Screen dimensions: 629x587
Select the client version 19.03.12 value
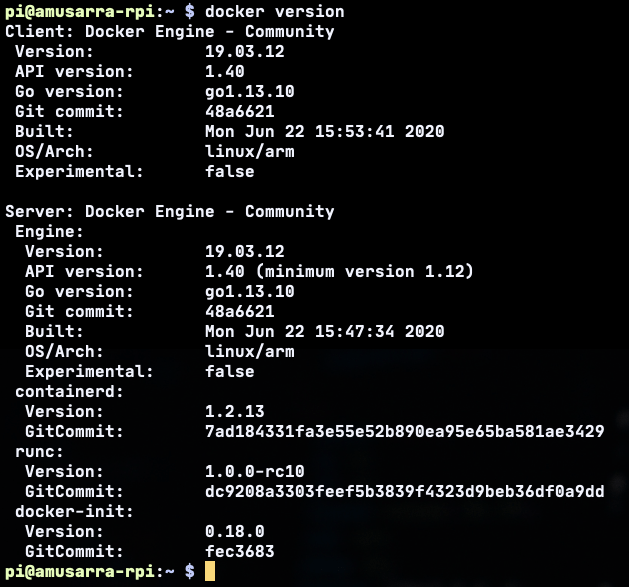[245, 51]
